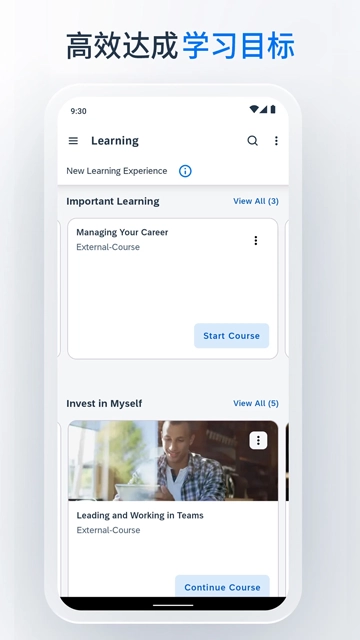The image size is (360, 640).
Task: View all Important Learning items
Action: click(256, 201)
